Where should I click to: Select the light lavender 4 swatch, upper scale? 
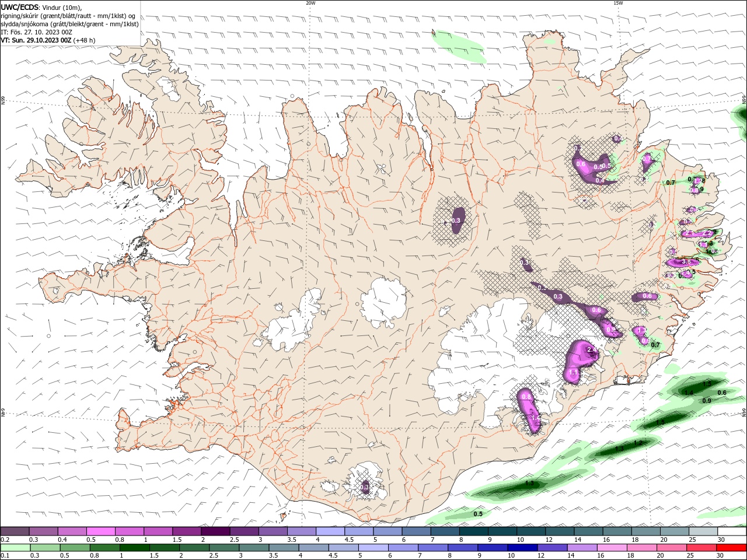point(330,531)
